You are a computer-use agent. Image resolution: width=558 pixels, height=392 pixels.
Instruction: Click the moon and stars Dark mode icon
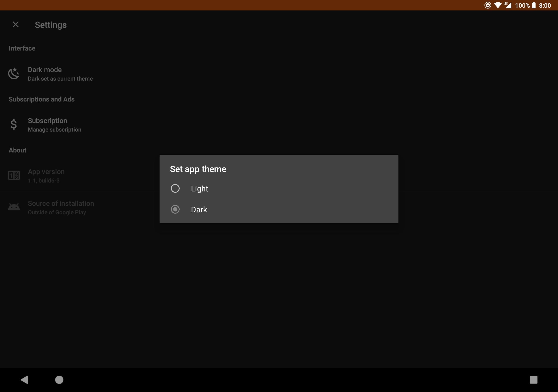pyautogui.click(x=14, y=73)
